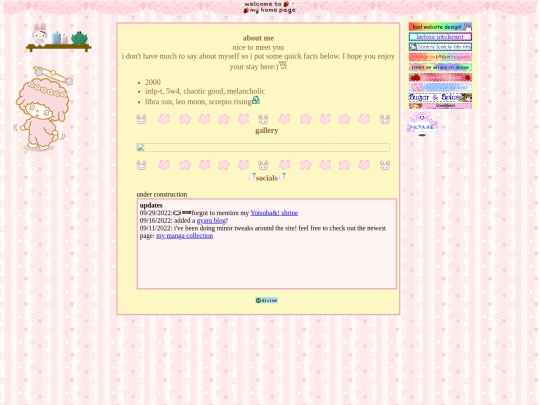Click the 'about me' heading

click(x=258, y=38)
